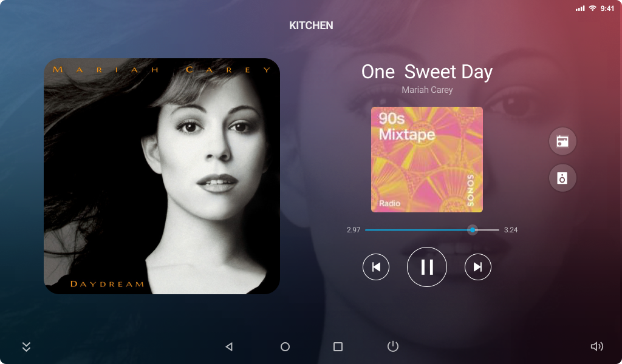Pause the current track
The image size is (622, 364).
(x=427, y=267)
